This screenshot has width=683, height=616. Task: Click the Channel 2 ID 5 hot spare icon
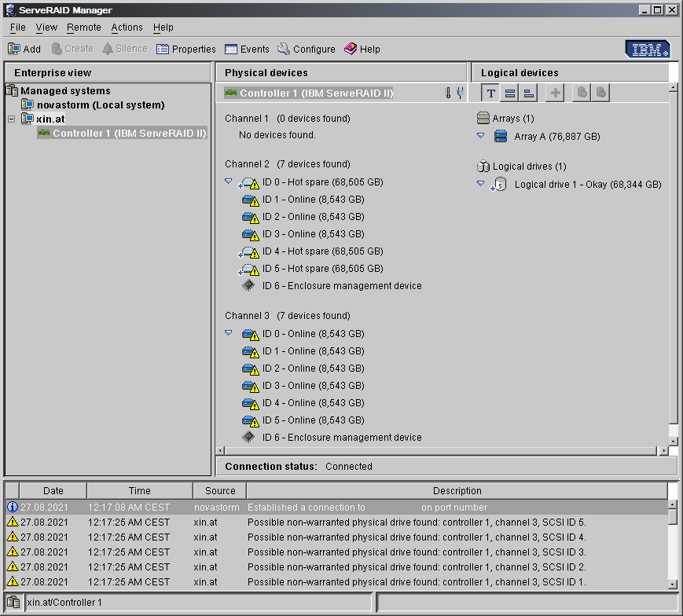tap(248, 269)
